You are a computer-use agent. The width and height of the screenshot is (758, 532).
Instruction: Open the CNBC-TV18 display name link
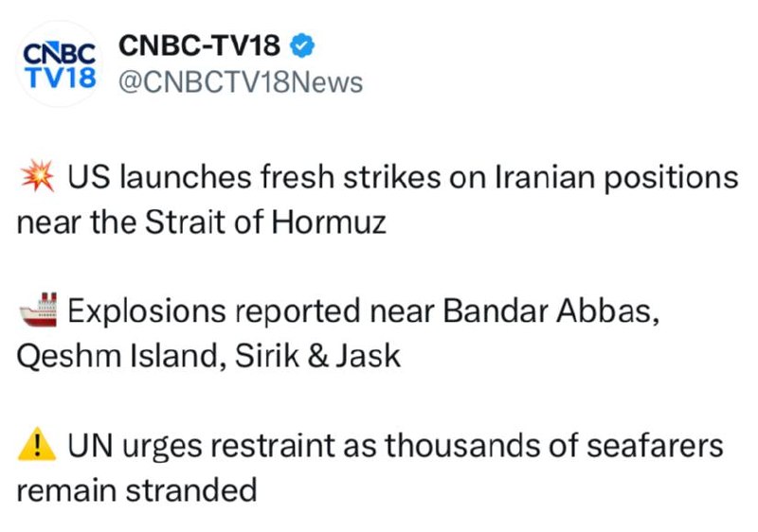pos(199,45)
